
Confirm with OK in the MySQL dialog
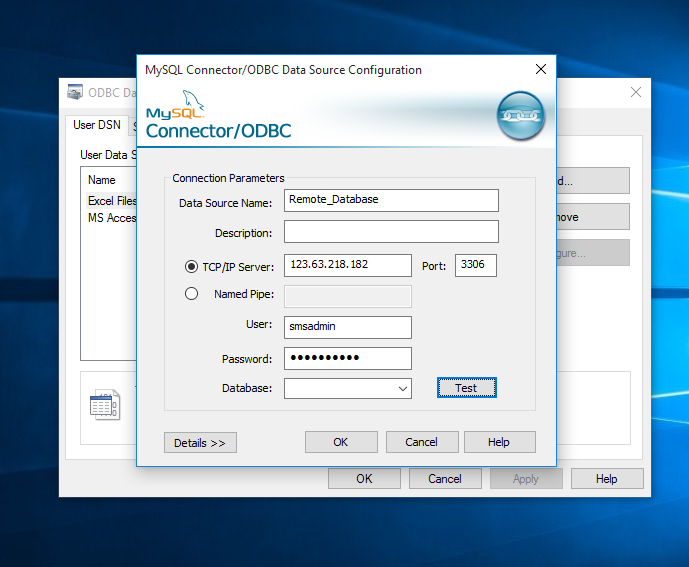(341, 442)
